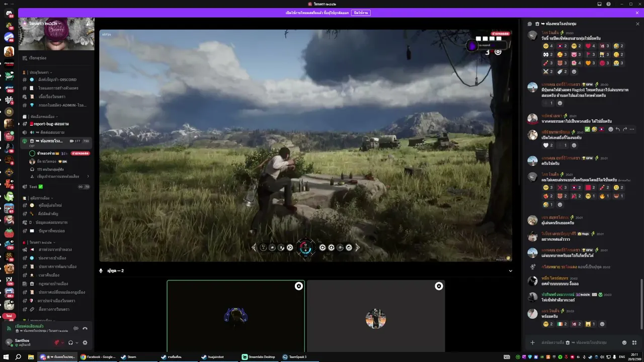Toggle the white heart reaction with count 2

(548, 145)
